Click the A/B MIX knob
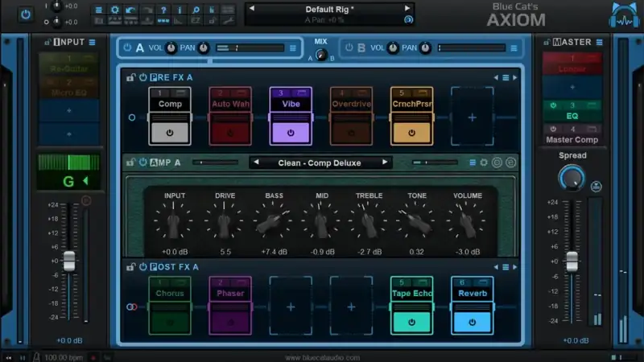The width and height of the screenshot is (644, 362). (320, 55)
